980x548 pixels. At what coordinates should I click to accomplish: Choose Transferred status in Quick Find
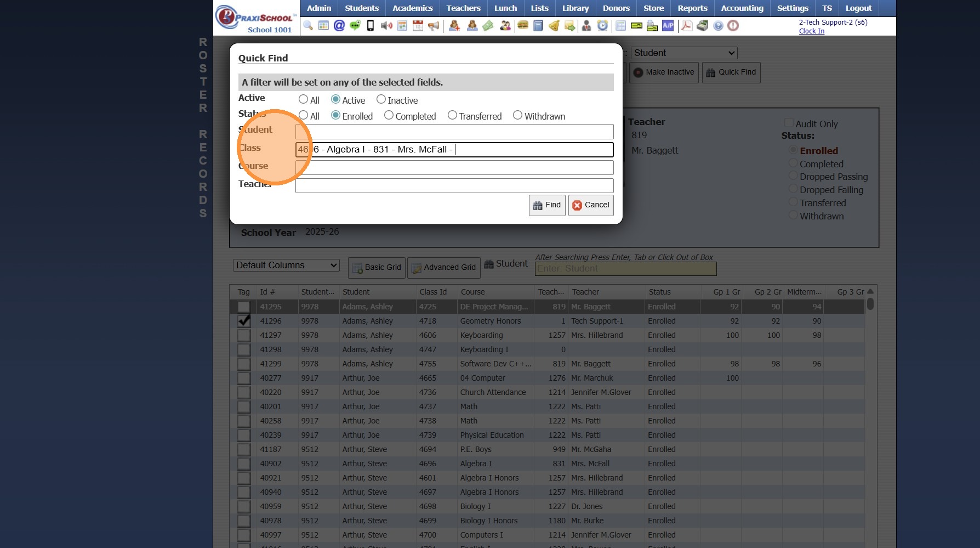(x=452, y=115)
